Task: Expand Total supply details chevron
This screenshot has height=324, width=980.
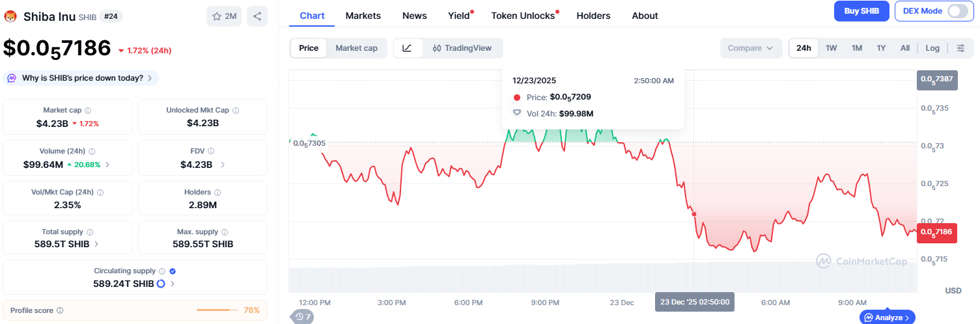Action: click(x=97, y=244)
